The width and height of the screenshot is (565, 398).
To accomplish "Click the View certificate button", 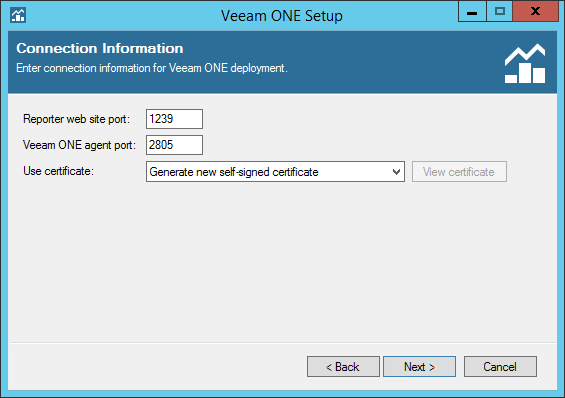I will [x=459, y=172].
